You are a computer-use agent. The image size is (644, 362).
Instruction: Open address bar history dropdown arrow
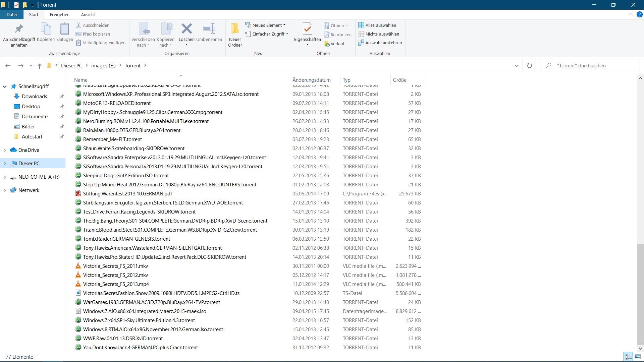tap(517, 66)
